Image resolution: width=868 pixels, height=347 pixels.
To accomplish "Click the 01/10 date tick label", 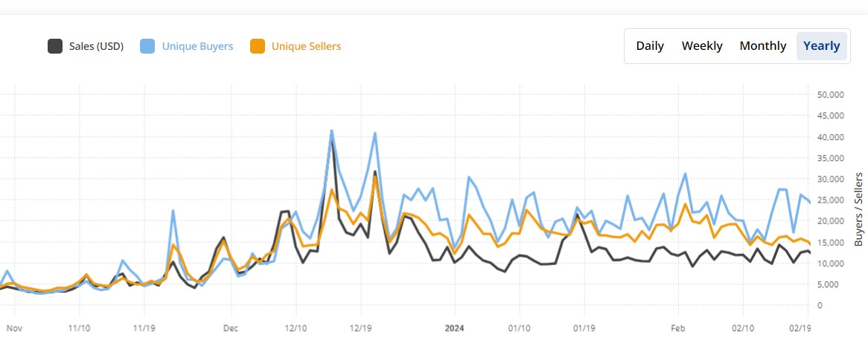I will pyautogui.click(x=519, y=328).
